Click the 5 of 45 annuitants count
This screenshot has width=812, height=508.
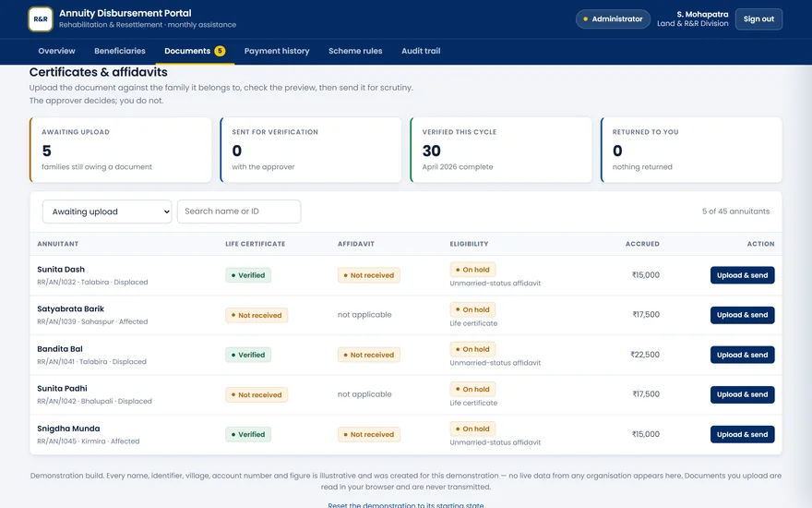click(735, 211)
